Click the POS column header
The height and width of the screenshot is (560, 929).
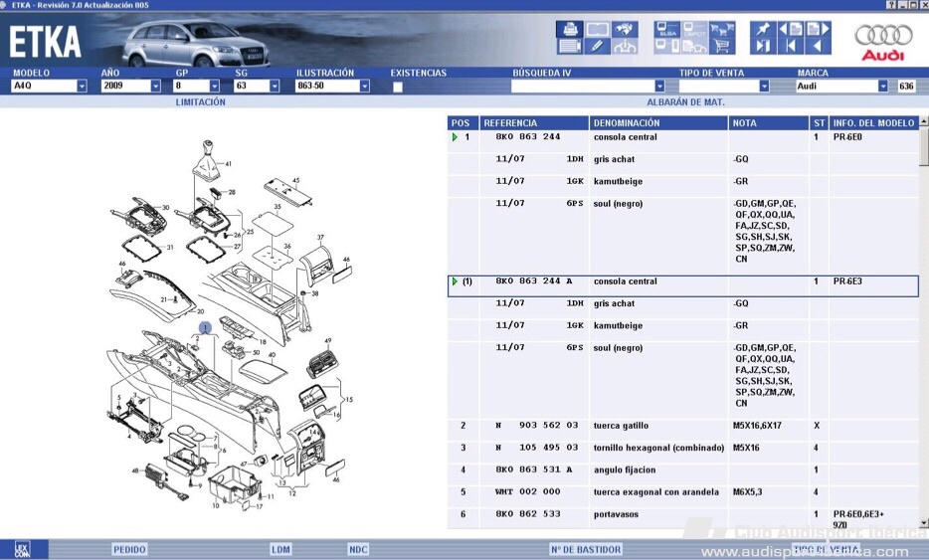pos(463,122)
